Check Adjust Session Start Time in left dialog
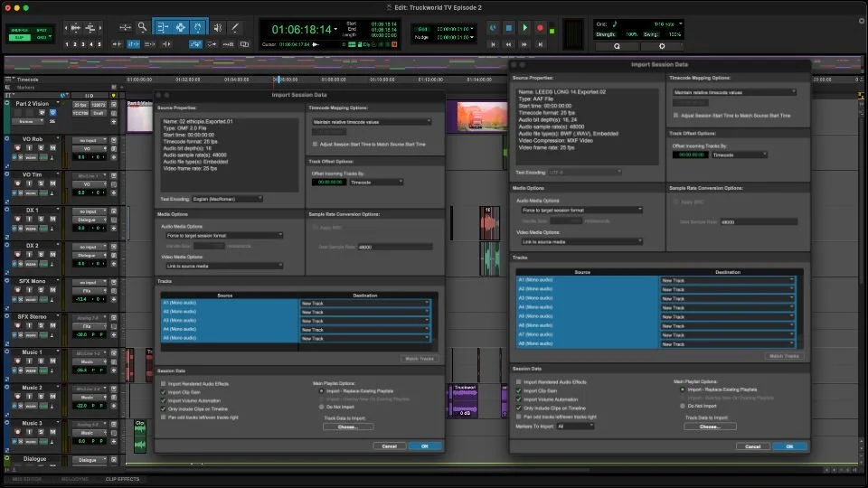Viewport: 868px width, 488px height. tap(315, 144)
